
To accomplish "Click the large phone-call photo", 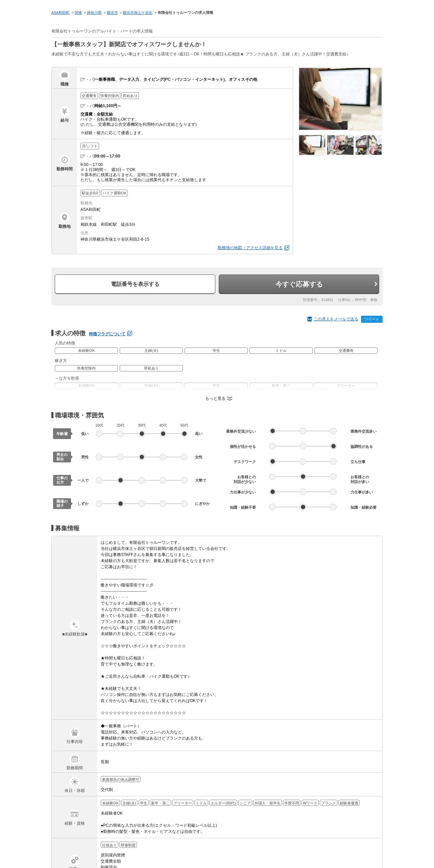I will pos(340,99).
